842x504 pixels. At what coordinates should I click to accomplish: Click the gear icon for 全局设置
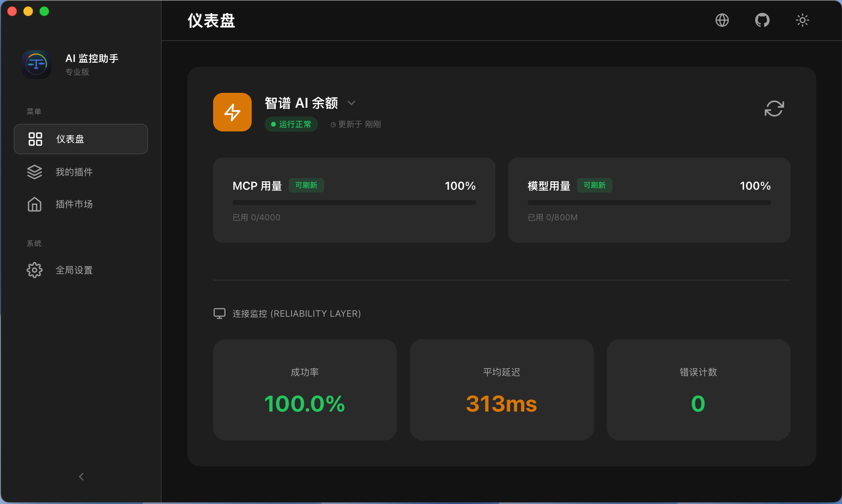[x=35, y=270]
